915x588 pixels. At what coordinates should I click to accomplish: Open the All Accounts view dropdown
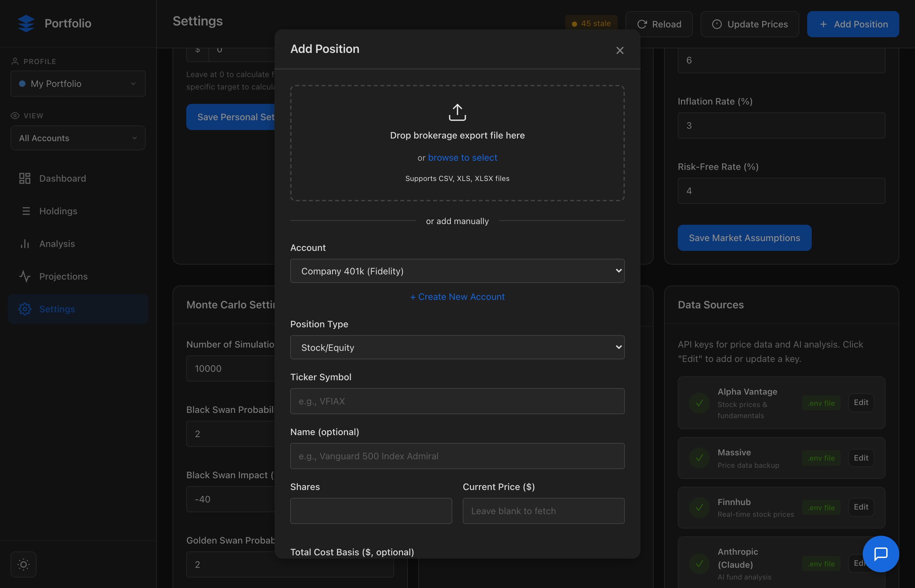78,138
